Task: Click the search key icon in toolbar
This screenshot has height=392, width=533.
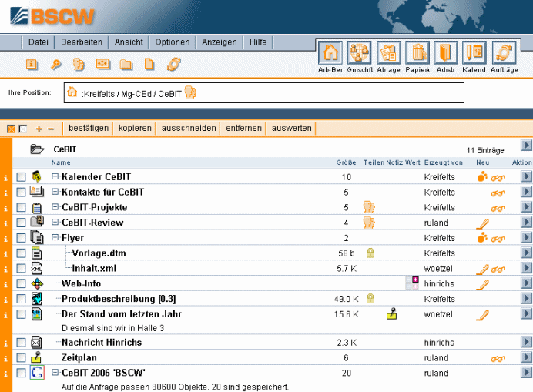Action: click(x=55, y=65)
